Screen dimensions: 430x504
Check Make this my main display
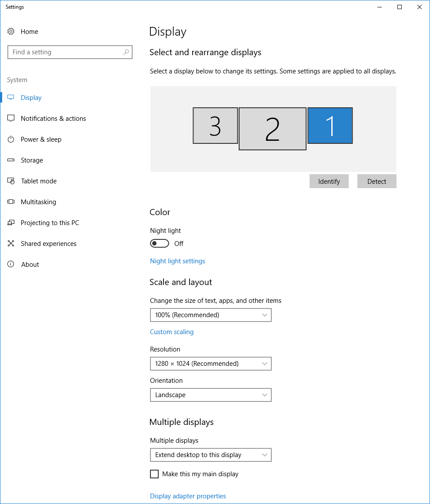click(154, 474)
